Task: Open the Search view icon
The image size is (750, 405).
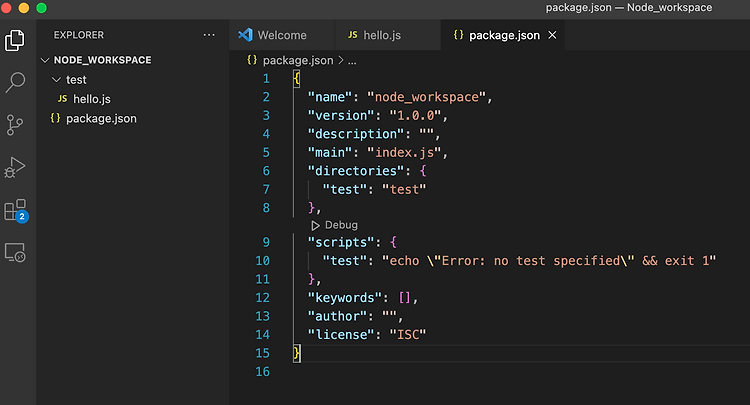Action: [15, 82]
